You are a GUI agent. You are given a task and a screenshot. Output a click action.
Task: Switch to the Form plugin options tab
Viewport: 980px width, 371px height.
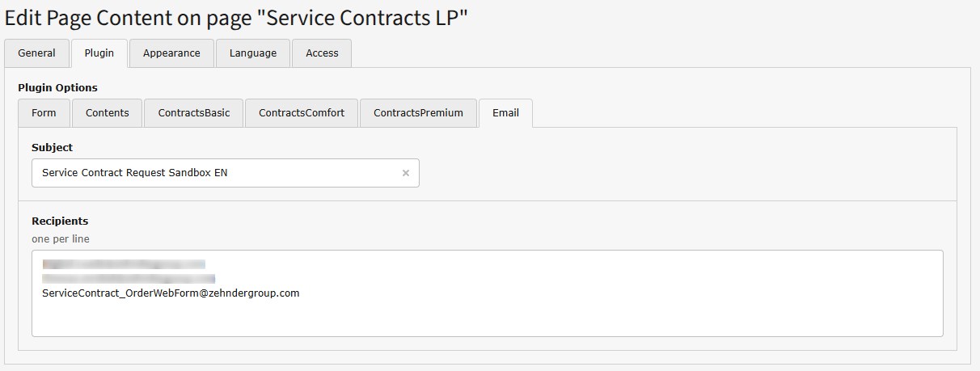44,113
